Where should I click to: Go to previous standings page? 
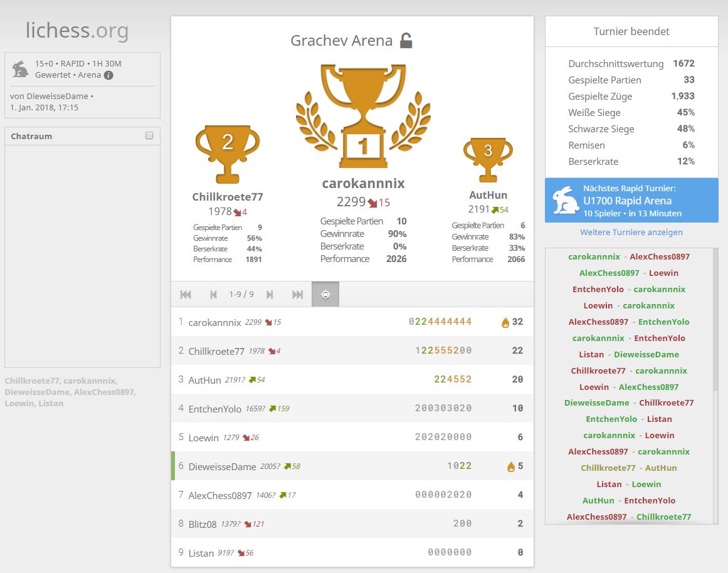214,295
